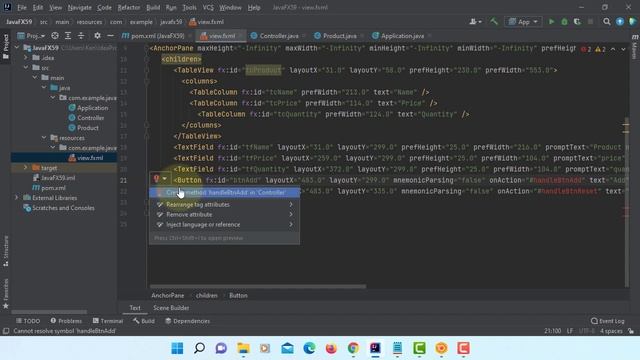
Task: Switch to the Product.java editor tab
Action: click(340, 36)
